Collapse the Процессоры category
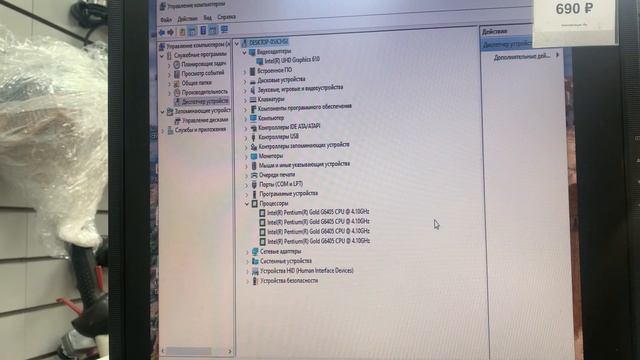The image size is (640, 360). click(247, 204)
